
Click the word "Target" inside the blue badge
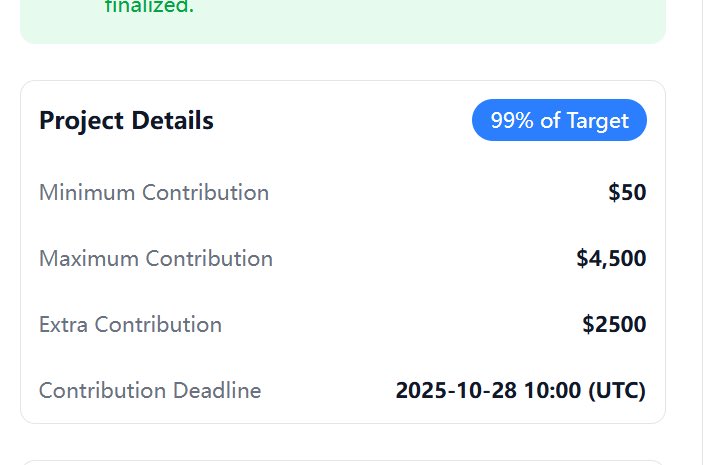point(597,121)
